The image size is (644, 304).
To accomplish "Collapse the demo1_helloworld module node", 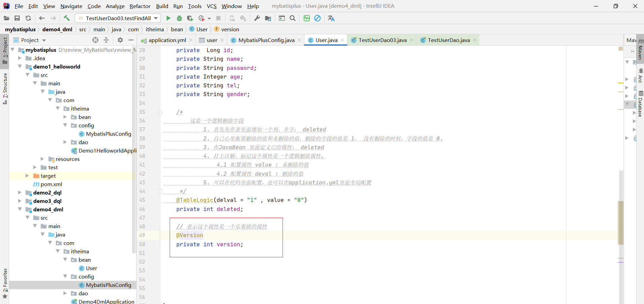I will tap(20, 66).
